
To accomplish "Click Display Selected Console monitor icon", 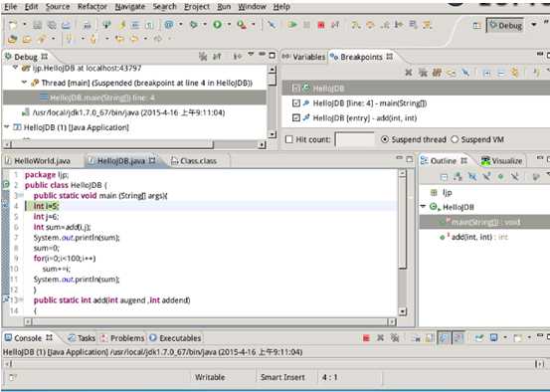I will (x=494, y=338).
